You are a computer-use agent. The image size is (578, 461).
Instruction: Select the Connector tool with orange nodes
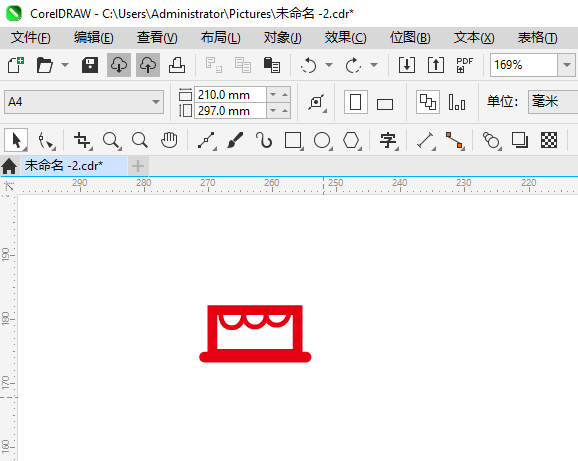coord(455,140)
